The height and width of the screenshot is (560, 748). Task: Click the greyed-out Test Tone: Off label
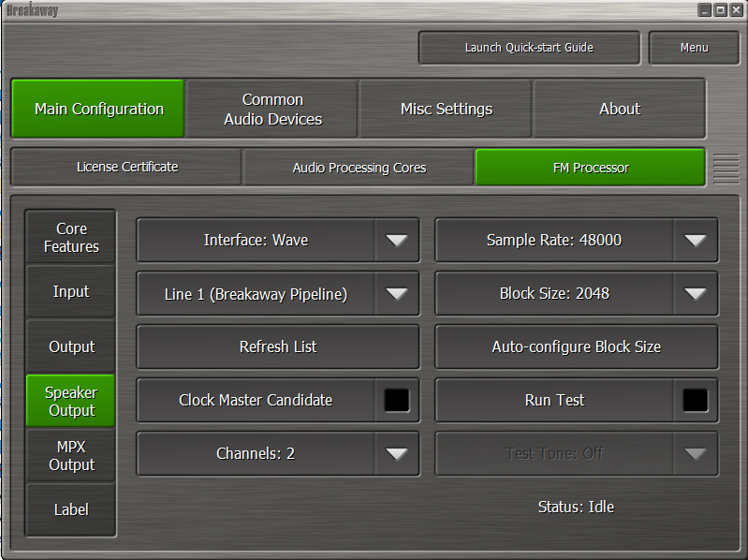(554, 453)
